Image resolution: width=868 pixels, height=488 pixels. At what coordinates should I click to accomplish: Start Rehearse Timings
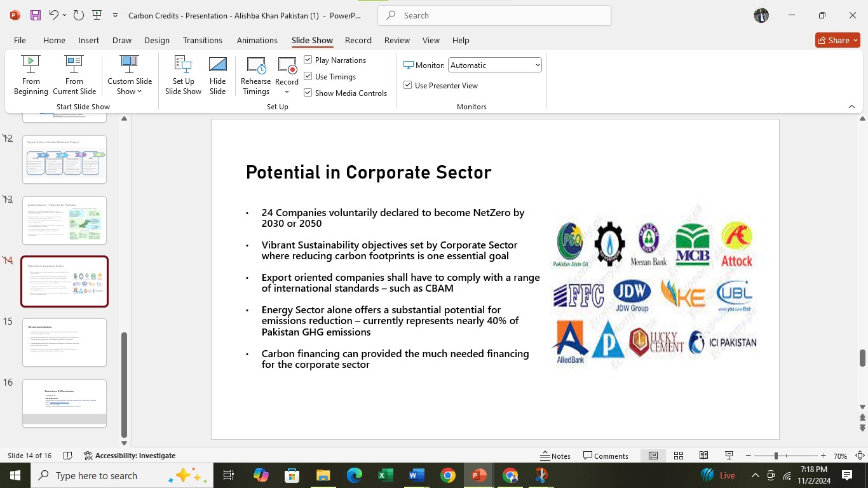(255, 75)
